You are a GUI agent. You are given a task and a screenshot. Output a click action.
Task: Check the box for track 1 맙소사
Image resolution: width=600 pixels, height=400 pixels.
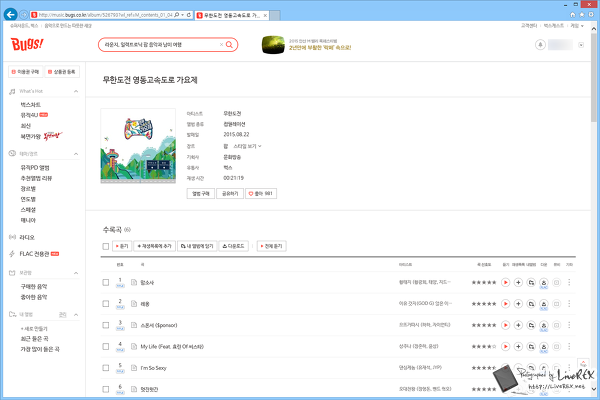coord(106,282)
